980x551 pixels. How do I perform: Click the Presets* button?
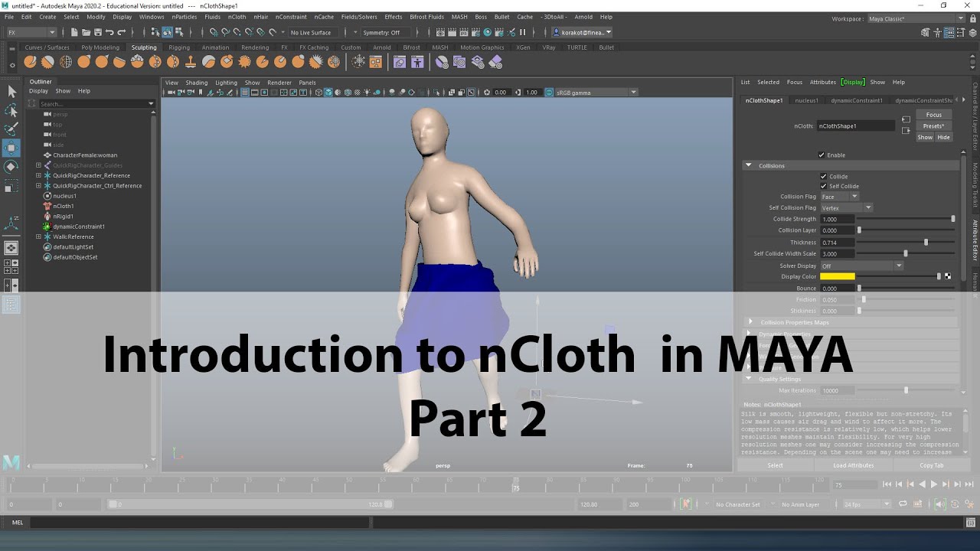(x=933, y=126)
